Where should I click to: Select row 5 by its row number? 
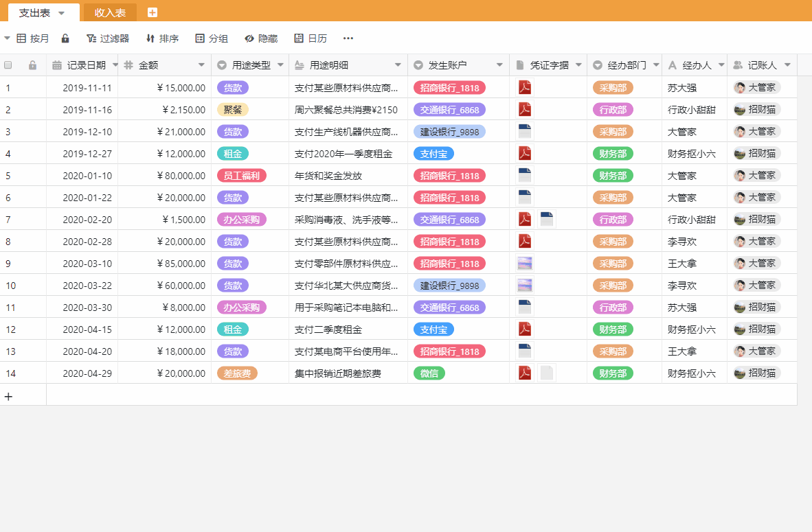pyautogui.click(x=8, y=175)
